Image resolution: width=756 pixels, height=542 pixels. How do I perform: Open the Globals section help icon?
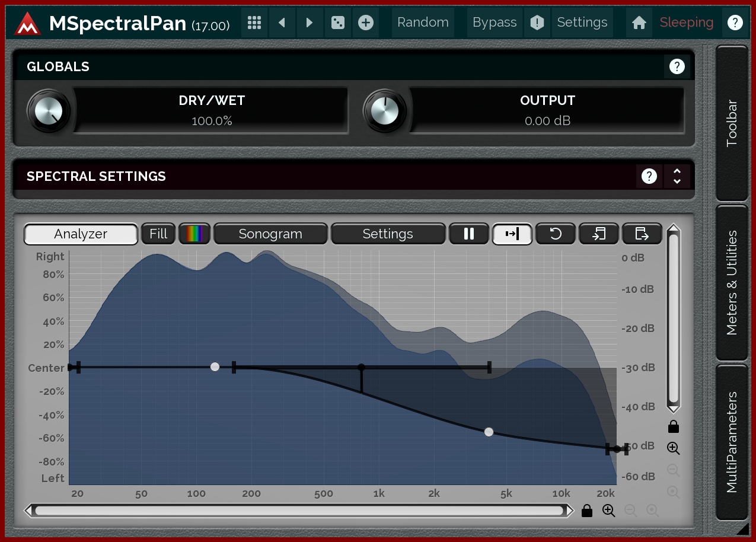677,66
